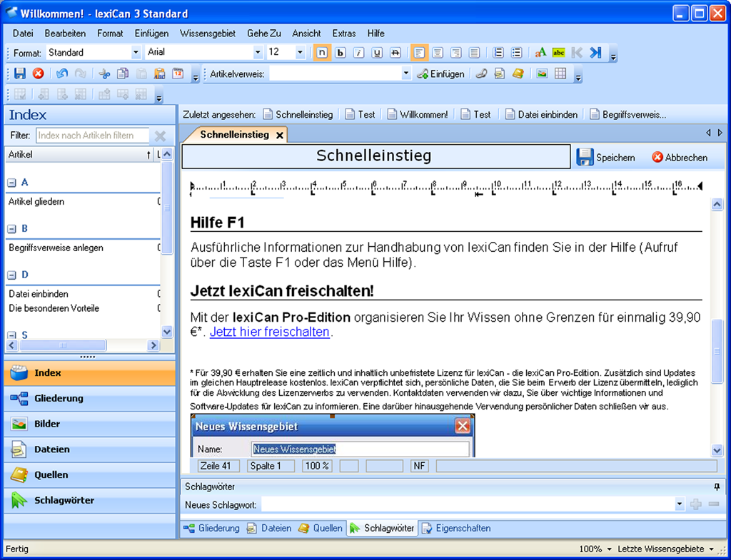This screenshot has width=731, height=560.
Task: Toggle strikethrough formatting
Action: pos(395,53)
